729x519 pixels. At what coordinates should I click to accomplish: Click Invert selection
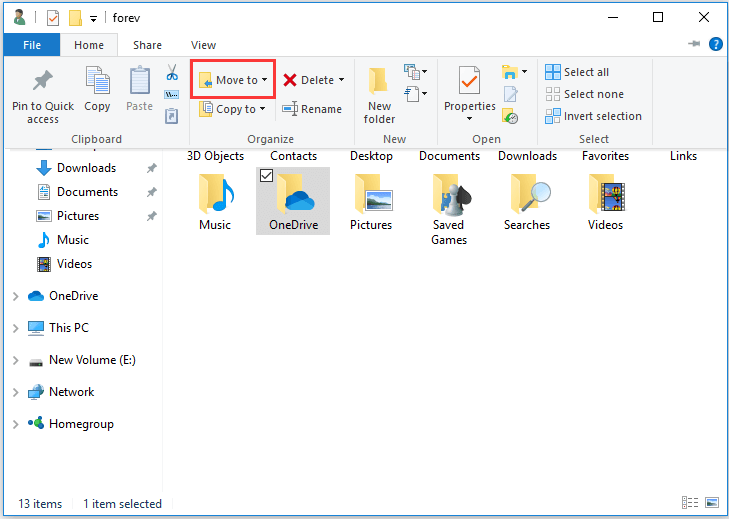point(593,116)
